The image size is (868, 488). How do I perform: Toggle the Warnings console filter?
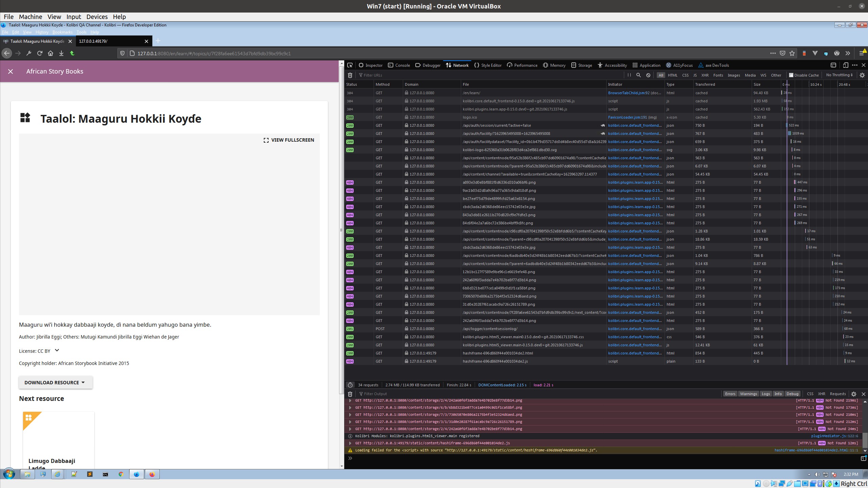coord(748,394)
